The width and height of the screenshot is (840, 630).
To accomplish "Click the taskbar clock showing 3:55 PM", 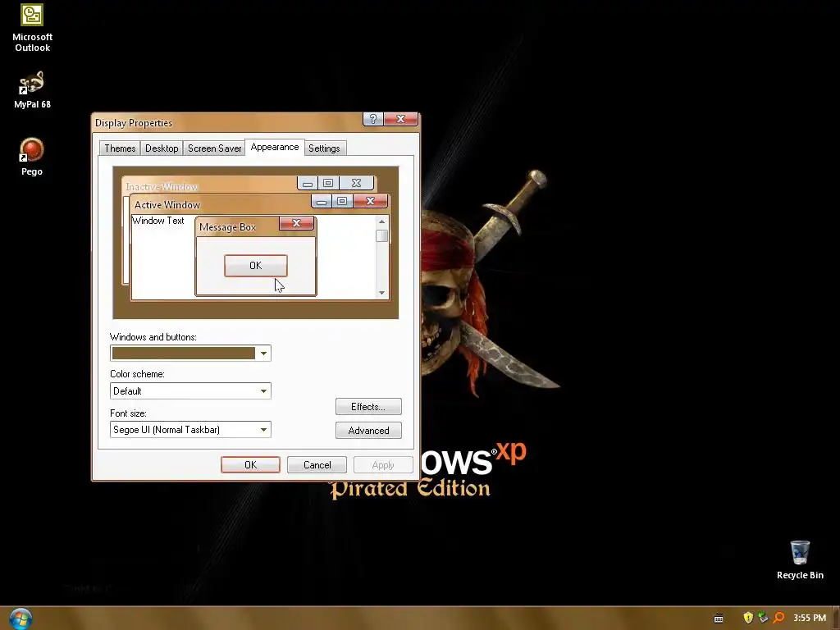I will [x=810, y=619].
